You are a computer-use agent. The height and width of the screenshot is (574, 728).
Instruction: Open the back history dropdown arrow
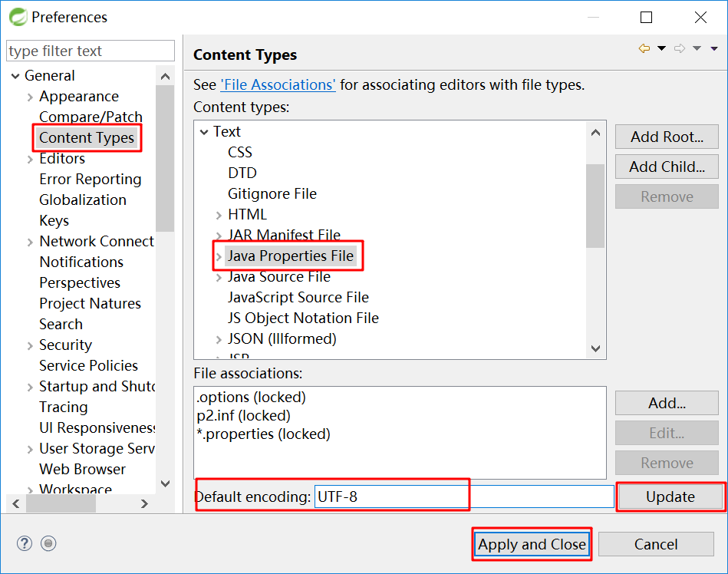(661, 48)
